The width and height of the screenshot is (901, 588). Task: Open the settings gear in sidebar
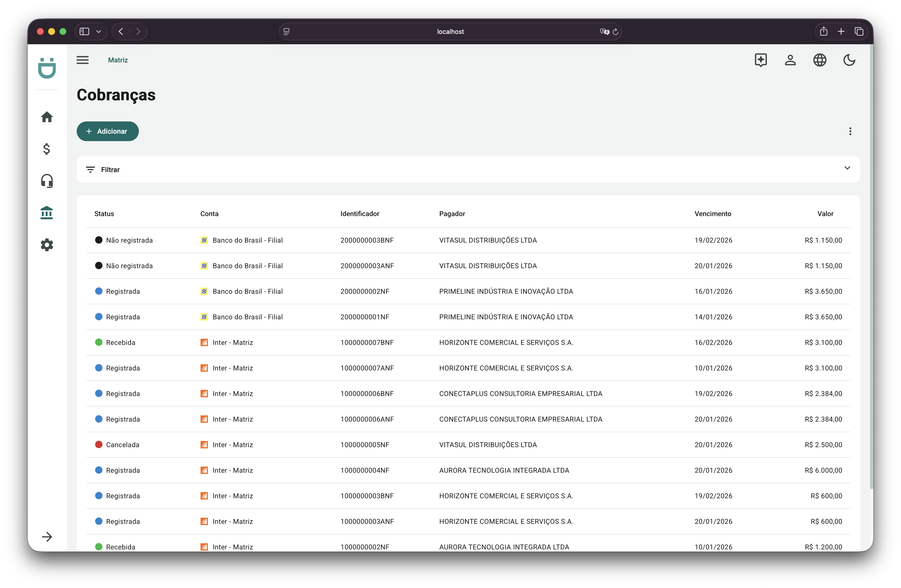click(46, 245)
